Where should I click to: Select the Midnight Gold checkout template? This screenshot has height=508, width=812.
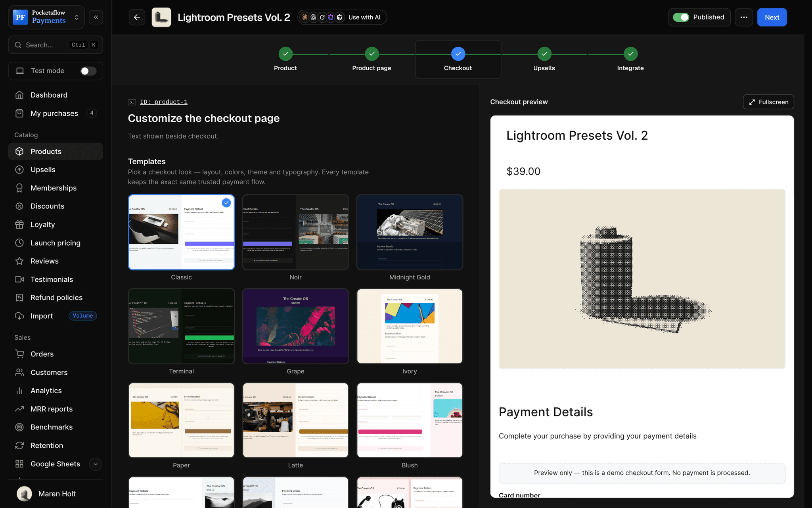point(410,232)
